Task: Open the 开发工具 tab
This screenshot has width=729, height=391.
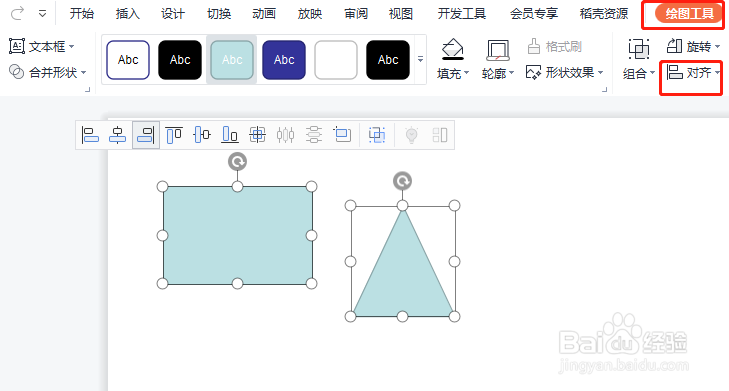Action: (x=462, y=13)
